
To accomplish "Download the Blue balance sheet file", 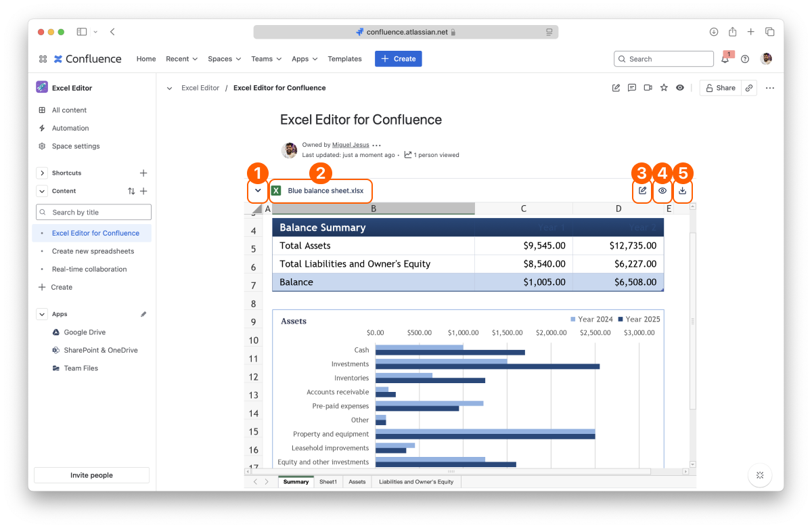I will click(x=683, y=191).
